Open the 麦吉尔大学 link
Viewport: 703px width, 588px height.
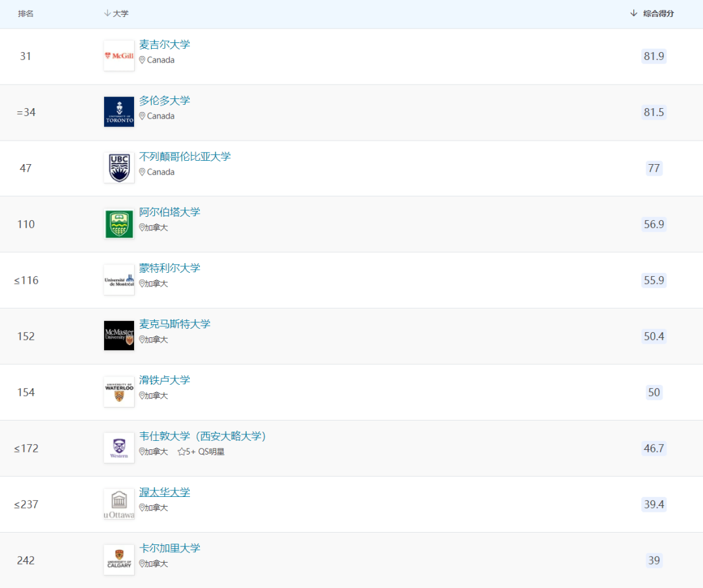point(165,44)
